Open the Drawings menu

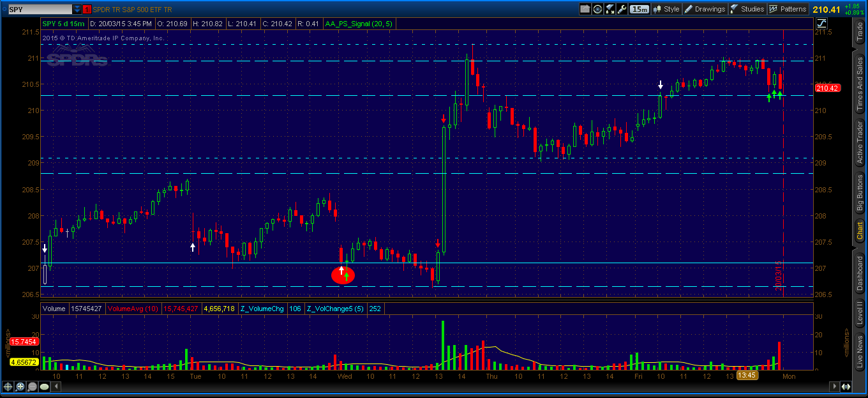tap(705, 9)
